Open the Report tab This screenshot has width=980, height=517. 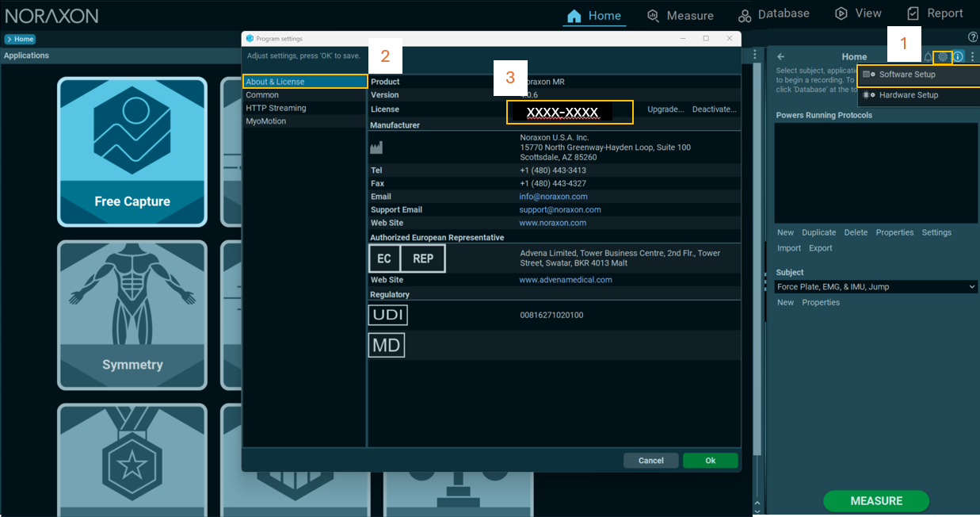(x=935, y=13)
